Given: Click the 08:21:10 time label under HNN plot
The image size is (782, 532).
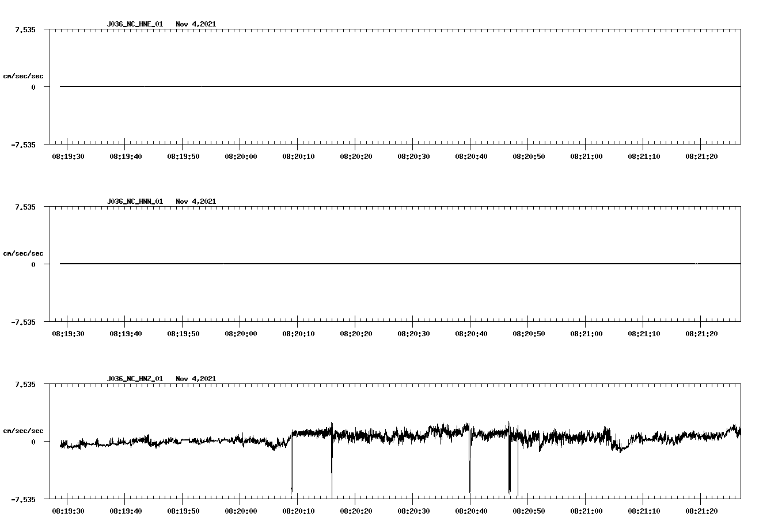Looking at the screenshot, I should [644, 333].
